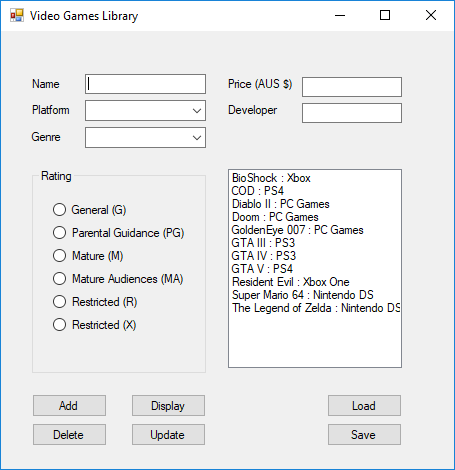The height and width of the screenshot is (470, 455).
Task: Select the Restricted (X) rating
Action: 94,325
